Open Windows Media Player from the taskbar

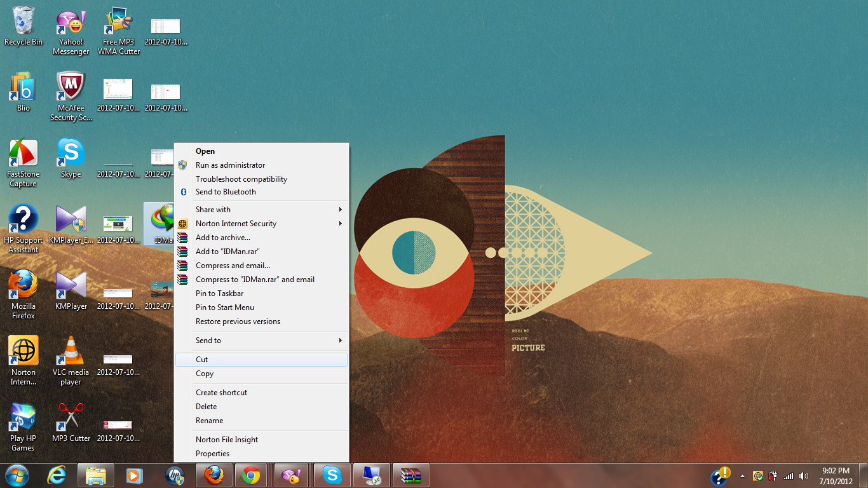point(135,475)
